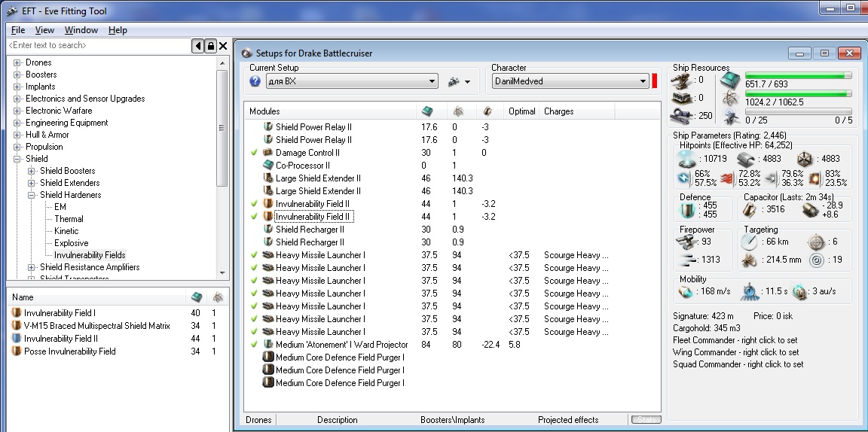Toggle the first Heavy Missile Launcher I checkmark
868x432 pixels.
(254, 255)
